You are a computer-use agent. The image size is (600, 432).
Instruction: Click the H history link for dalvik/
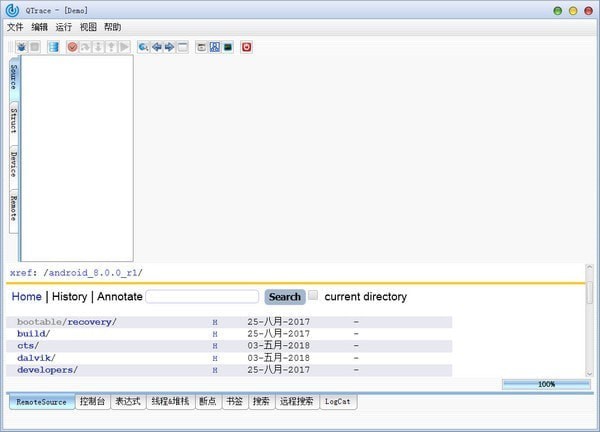pos(214,358)
